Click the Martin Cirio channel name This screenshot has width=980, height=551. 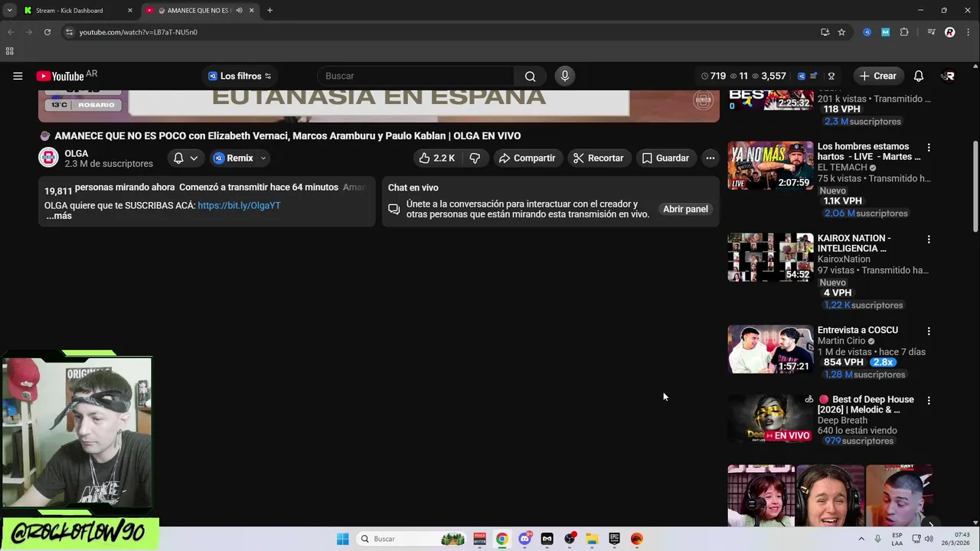(841, 341)
